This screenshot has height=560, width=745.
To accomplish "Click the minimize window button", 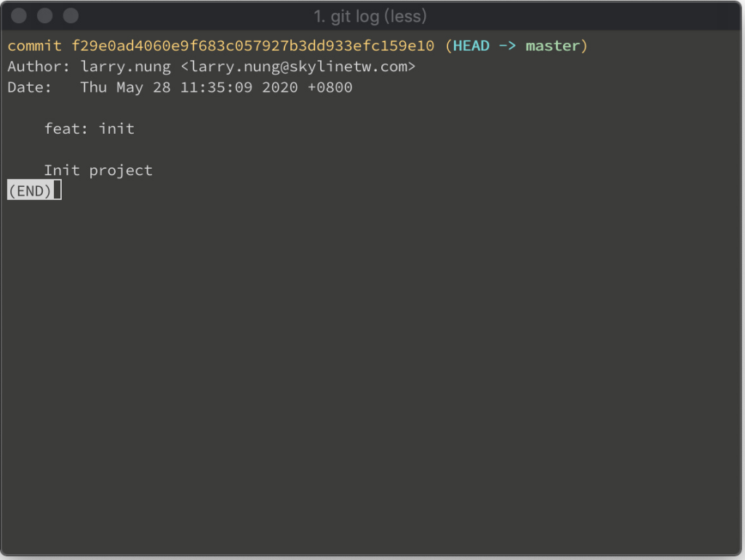I will click(44, 16).
